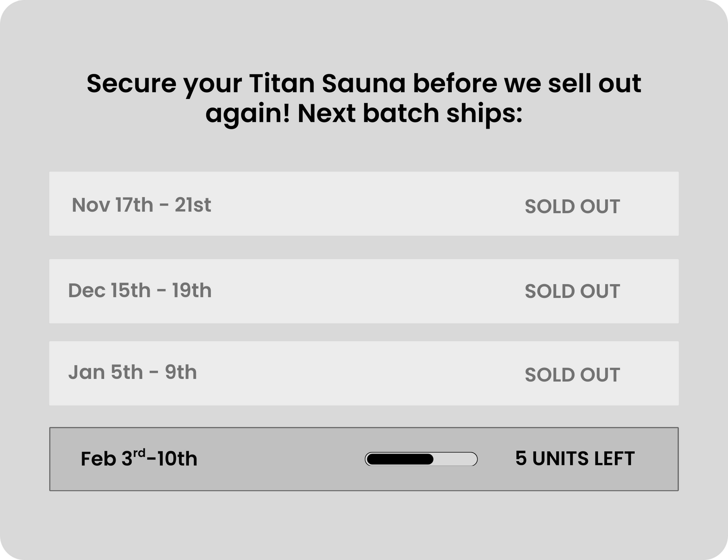Click the empty end of the progress bar

click(456, 459)
